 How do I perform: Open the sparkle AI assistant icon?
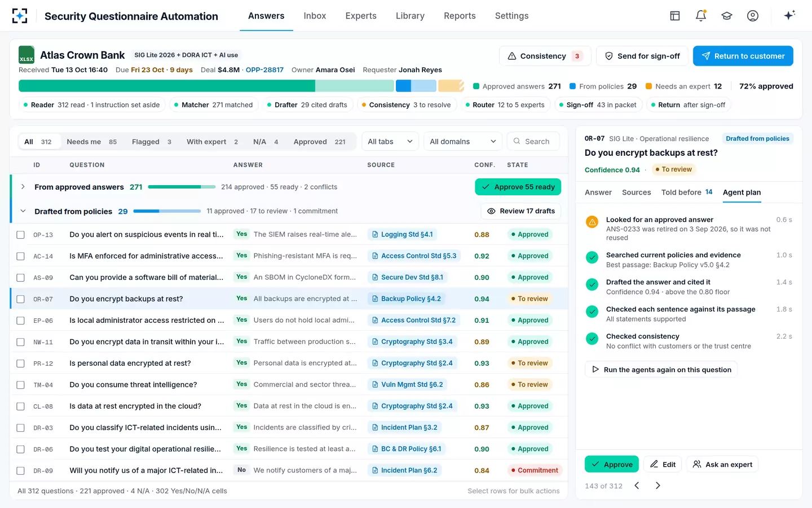click(789, 15)
